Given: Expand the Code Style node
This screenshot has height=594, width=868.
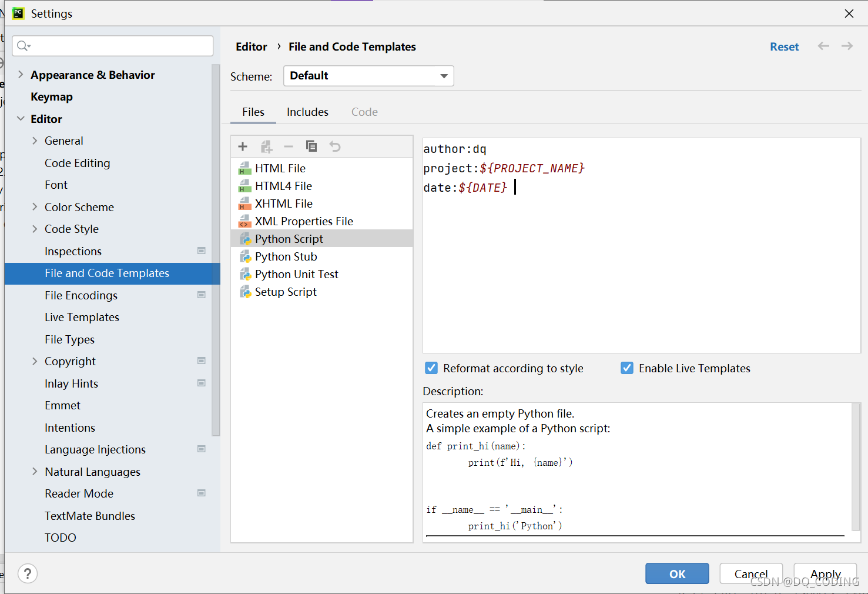Looking at the screenshot, I should click(35, 229).
